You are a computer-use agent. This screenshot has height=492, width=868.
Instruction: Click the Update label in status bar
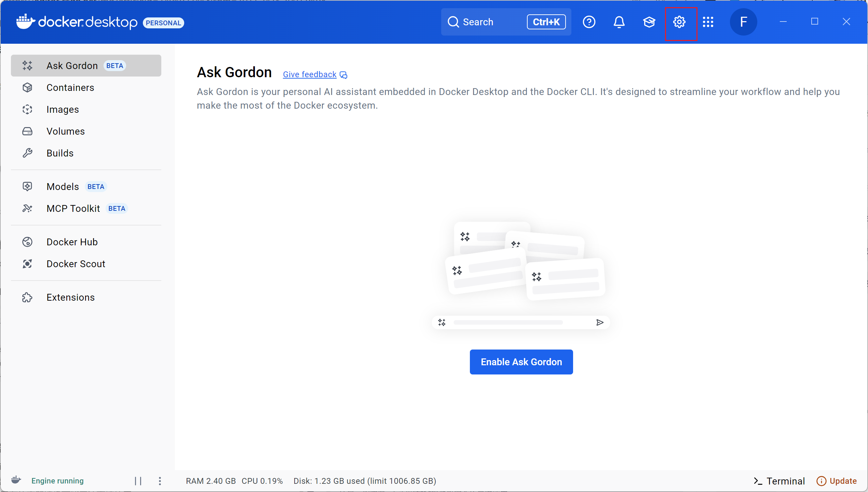point(843,481)
